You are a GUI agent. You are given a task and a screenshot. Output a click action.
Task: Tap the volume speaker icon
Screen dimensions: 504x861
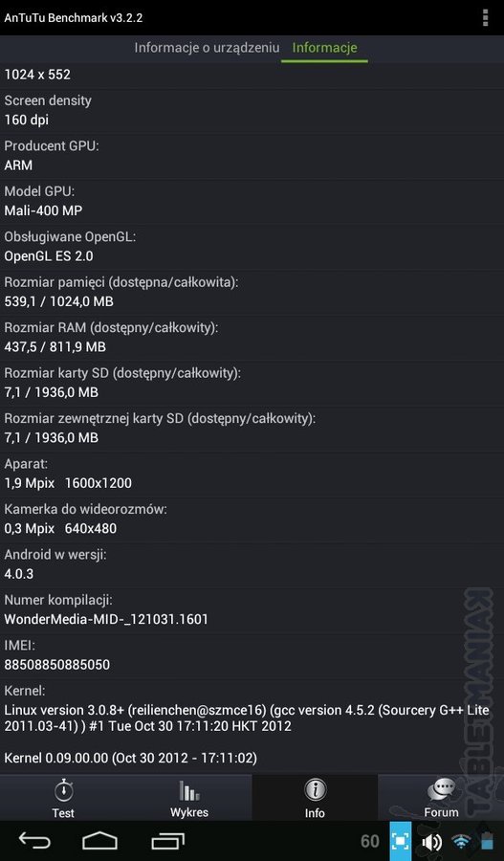pyautogui.click(x=431, y=841)
